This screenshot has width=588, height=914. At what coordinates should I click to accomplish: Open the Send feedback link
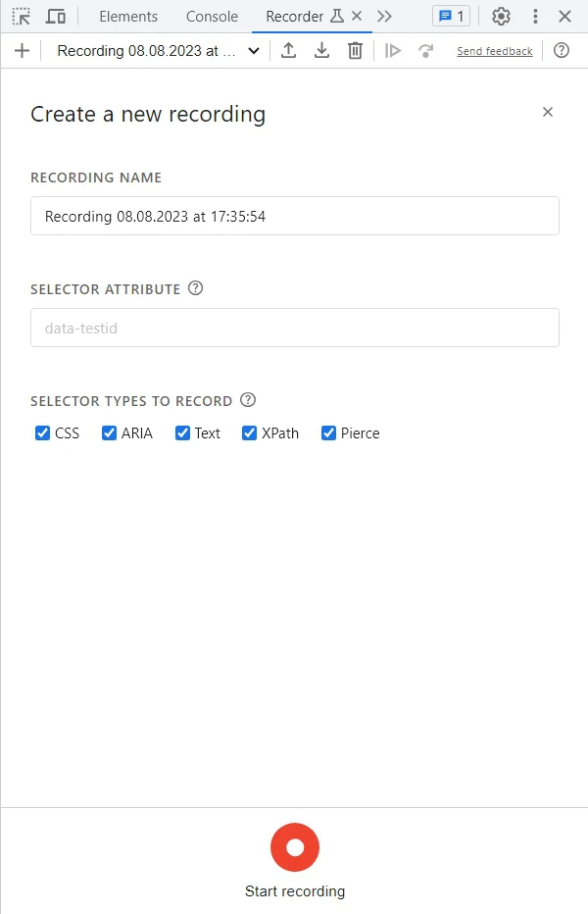[x=494, y=51]
